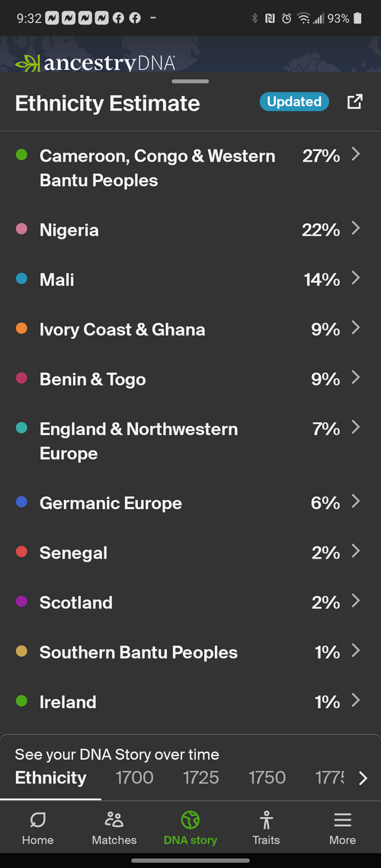The width and height of the screenshot is (381, 868).
Task: Tap the Scotland purple color dot
Action: coord(21,601)
